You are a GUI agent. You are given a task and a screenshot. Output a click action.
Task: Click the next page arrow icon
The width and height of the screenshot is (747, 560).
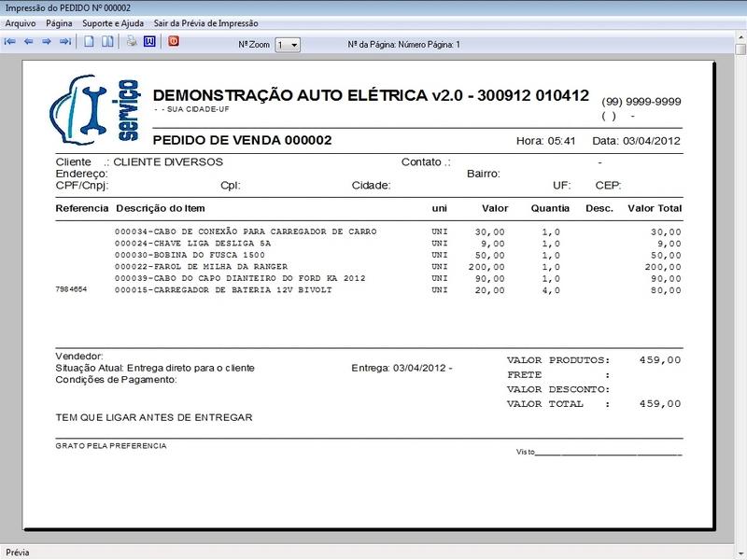point(47,42)
